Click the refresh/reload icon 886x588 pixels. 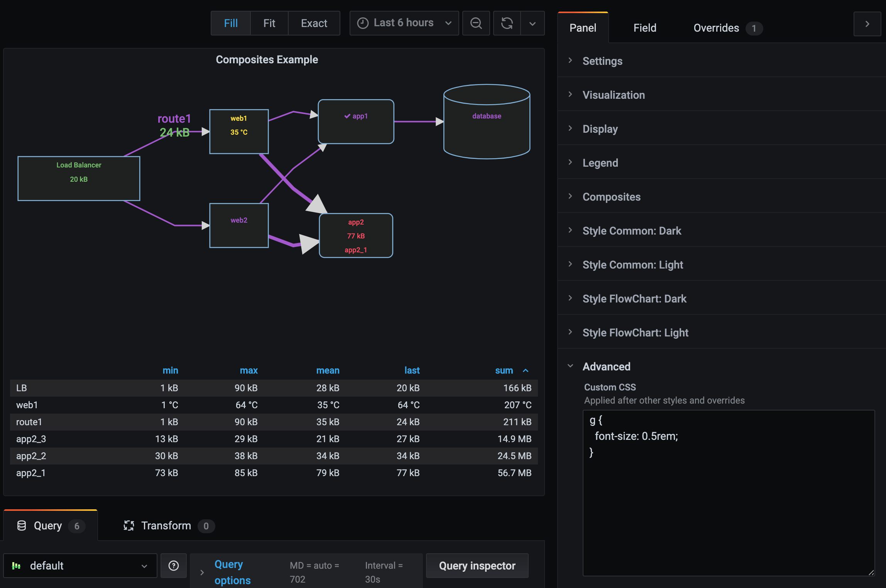tap(507, 23)
